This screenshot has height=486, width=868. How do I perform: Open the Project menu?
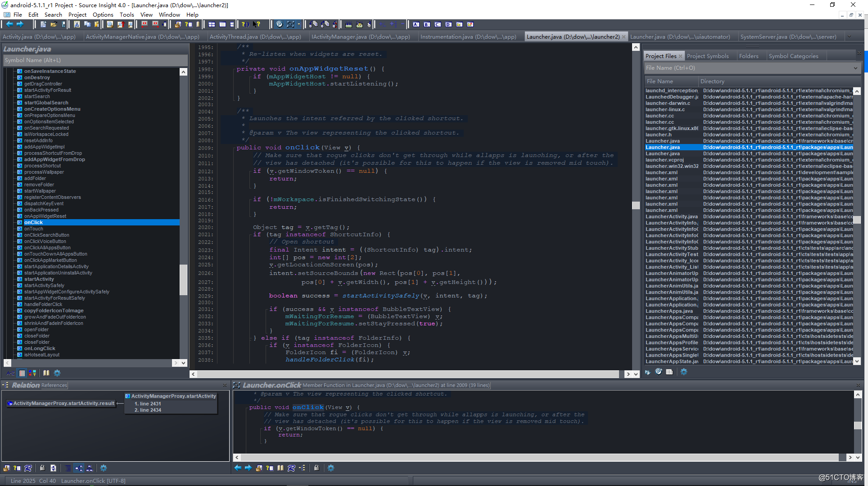(x=77, y=14)
